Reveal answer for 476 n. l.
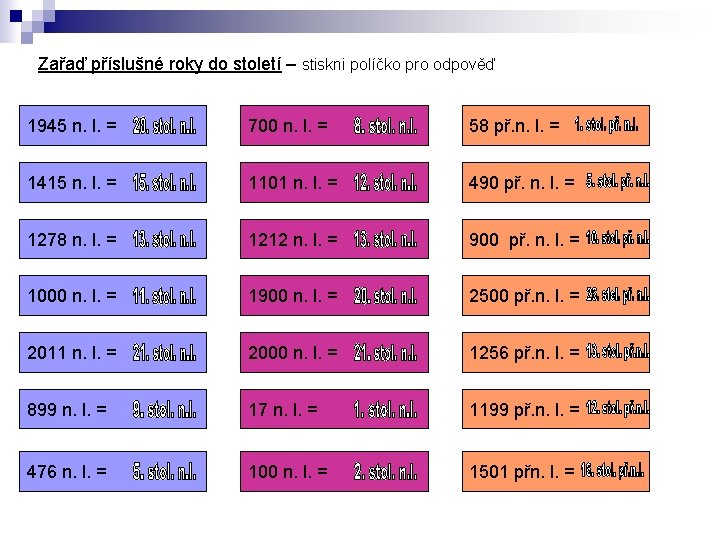720x540 pixels. pos(113,471)
